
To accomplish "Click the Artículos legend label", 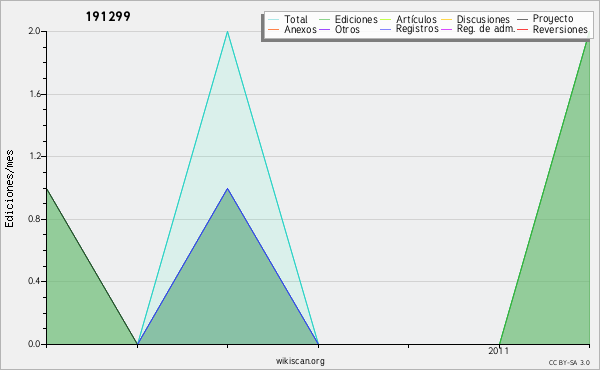I will pos(416,19).
